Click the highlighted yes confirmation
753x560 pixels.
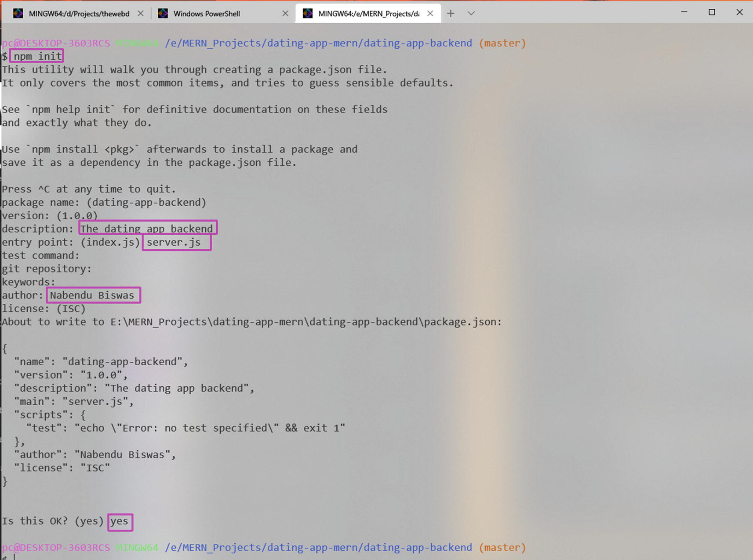120,521
